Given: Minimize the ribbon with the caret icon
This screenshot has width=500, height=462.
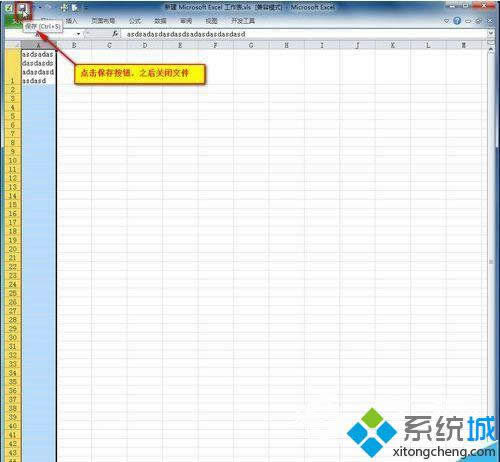Looking at the screenshot, I should pos(446,21).
